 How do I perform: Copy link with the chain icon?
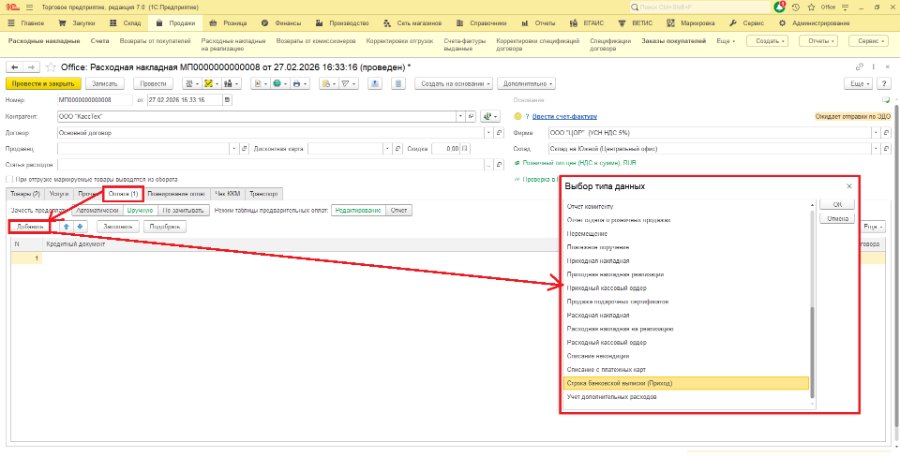point(860,67)
